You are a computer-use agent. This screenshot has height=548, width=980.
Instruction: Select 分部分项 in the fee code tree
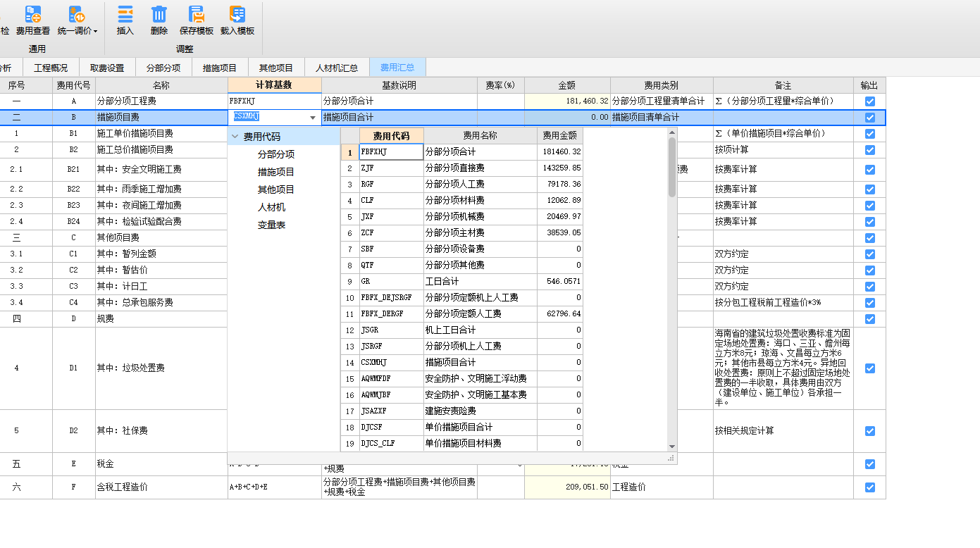pos(276,154)
